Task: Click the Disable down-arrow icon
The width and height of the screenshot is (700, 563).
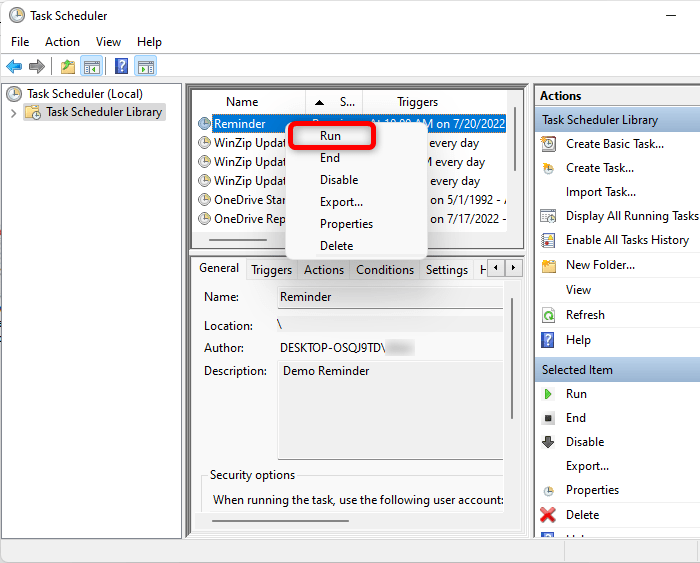Action: 548,442
